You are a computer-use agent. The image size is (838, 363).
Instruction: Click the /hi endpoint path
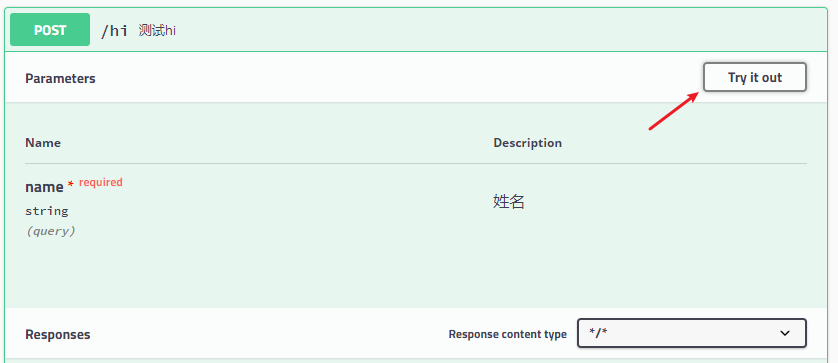click(114, 30)
